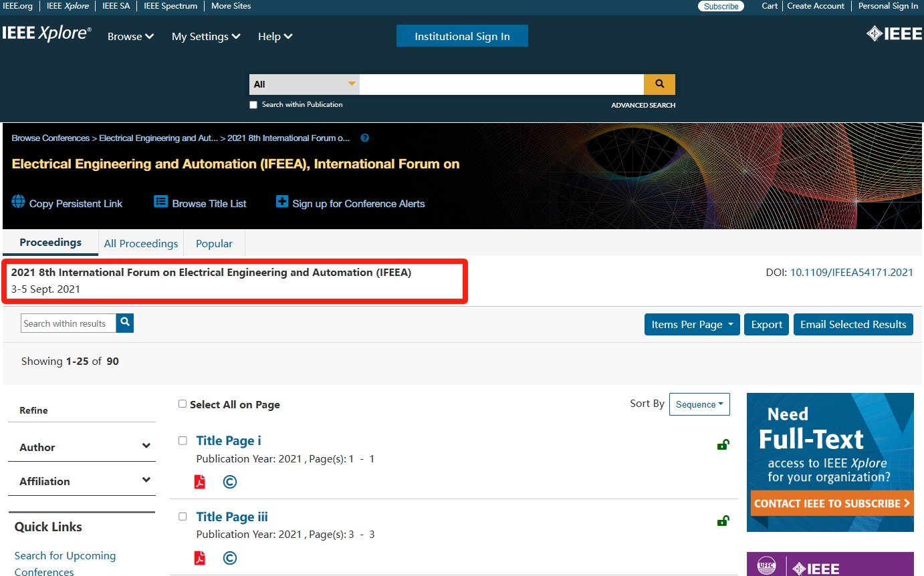Click in the main search input field
The height and width of the screenshot is (576, 924).
(x=501, y=84)
